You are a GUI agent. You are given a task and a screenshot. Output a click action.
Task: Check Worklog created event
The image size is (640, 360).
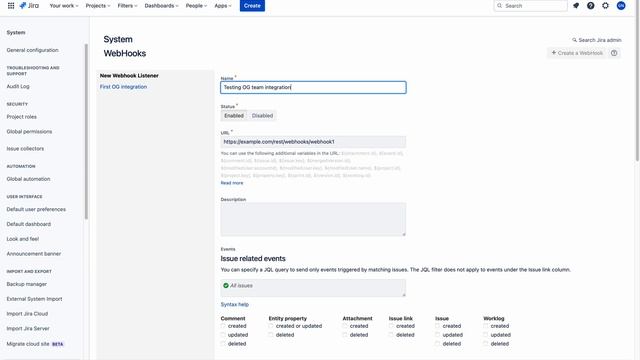pyautogui.click(x=486, y=326)
